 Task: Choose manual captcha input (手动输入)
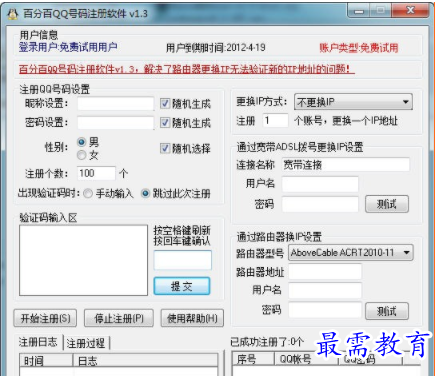[x=88, y=194]
